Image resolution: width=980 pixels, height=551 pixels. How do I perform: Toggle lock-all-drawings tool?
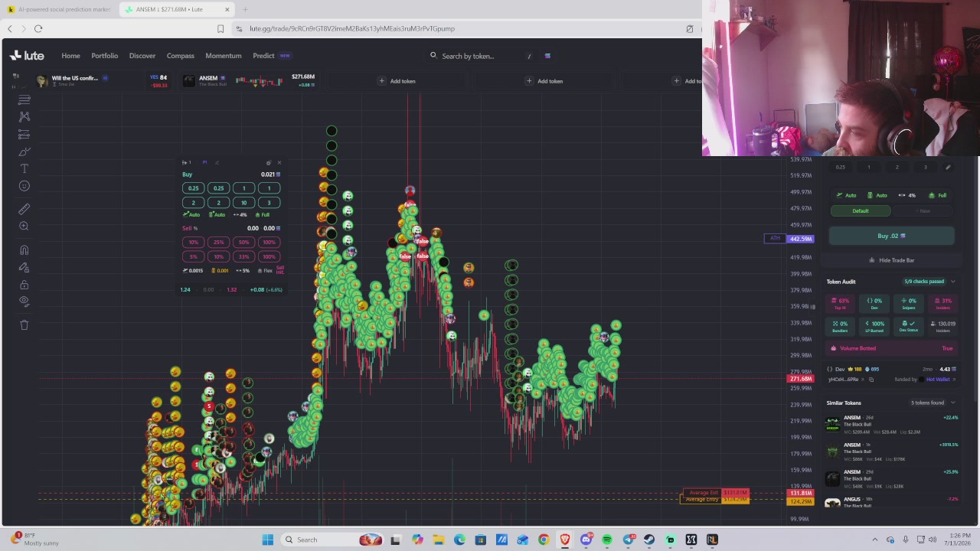[24, 285]
